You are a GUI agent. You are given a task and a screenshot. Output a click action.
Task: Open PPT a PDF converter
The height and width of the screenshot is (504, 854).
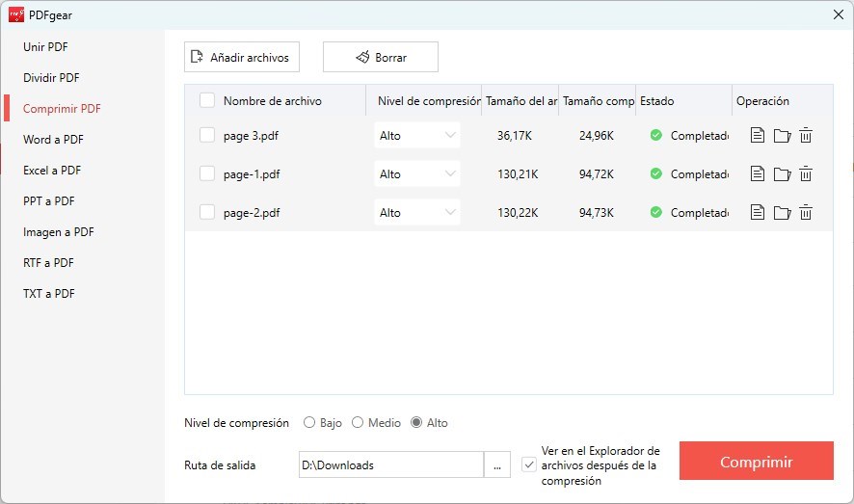coord(48,200)
